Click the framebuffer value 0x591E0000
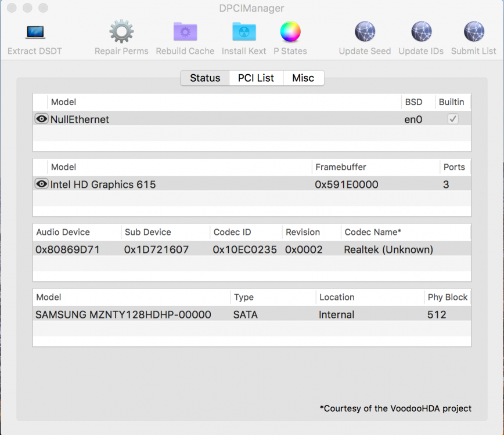Screen dimensions: 504x435 pyautogui.click(x=347, y=184)
